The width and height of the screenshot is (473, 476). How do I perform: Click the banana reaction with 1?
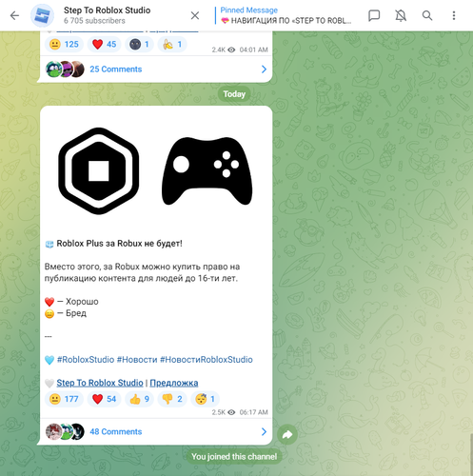click(172, 45)
